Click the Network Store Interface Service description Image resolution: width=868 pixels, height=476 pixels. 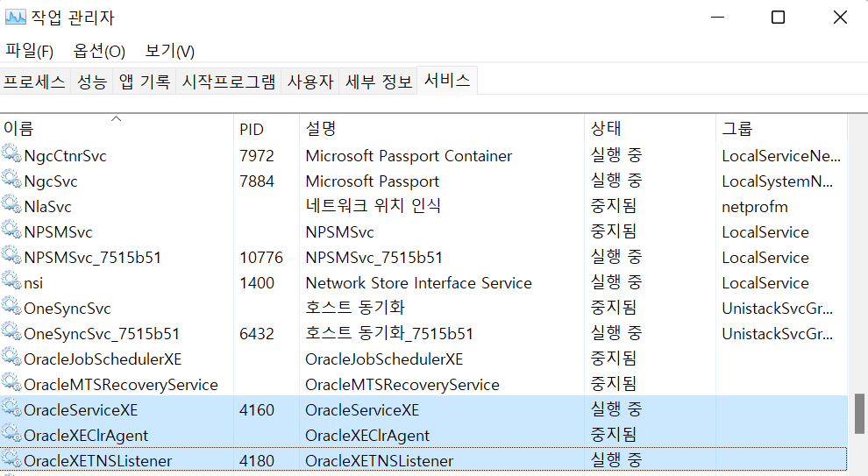[x=419, y=283]
